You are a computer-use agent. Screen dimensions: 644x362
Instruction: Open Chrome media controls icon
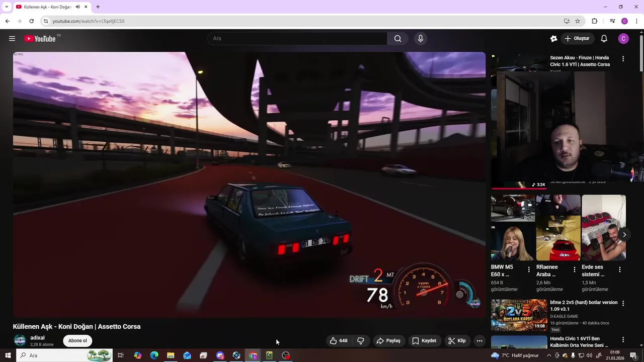612,21
